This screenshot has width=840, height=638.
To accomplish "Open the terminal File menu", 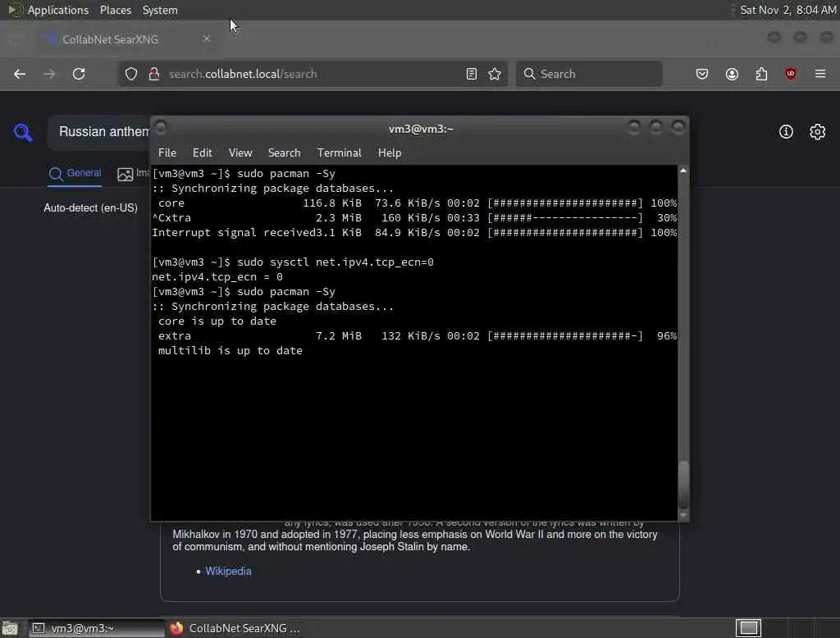I will coord(167,153).
